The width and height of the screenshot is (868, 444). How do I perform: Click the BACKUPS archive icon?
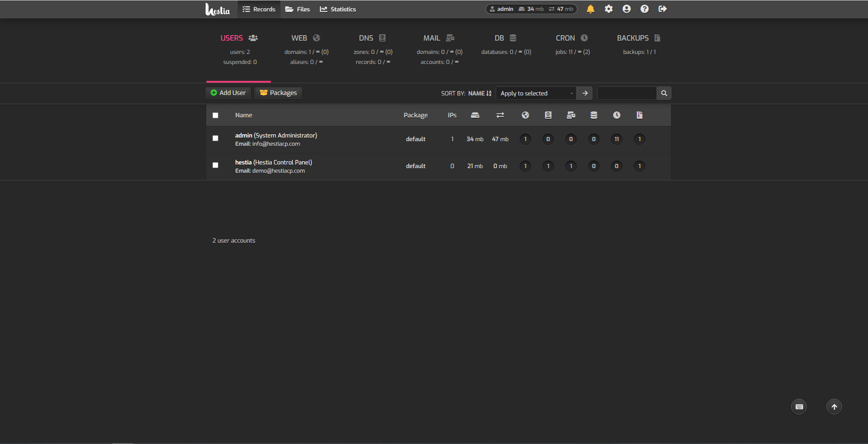click(x=657, y=38)
